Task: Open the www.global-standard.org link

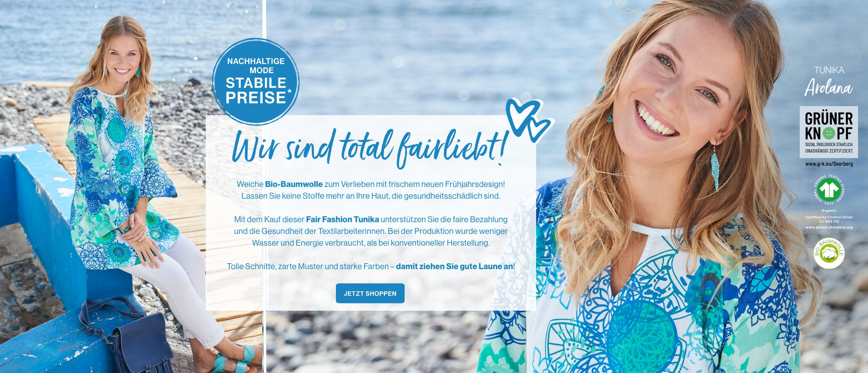Action: pos(829,227)
